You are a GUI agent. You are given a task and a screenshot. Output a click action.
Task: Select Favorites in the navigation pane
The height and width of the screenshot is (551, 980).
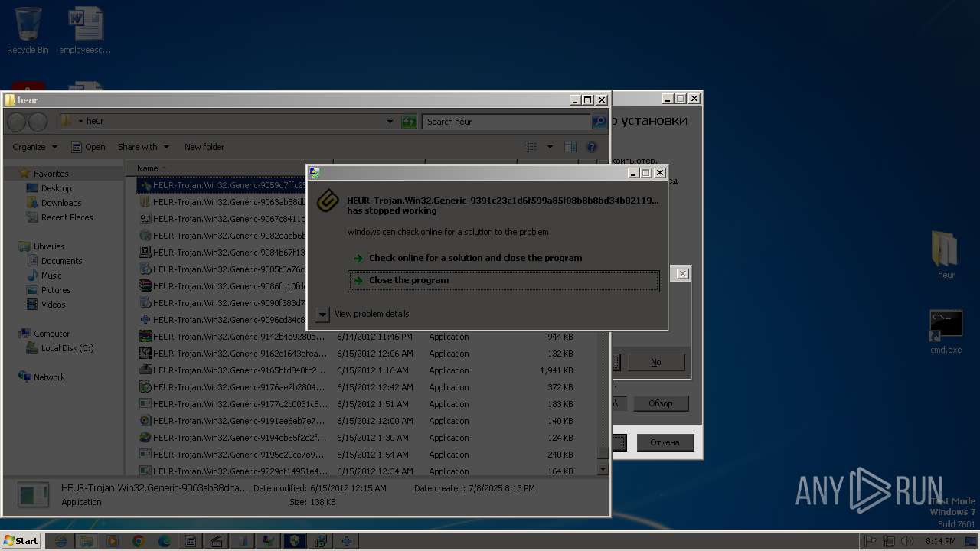click(51, 174)
